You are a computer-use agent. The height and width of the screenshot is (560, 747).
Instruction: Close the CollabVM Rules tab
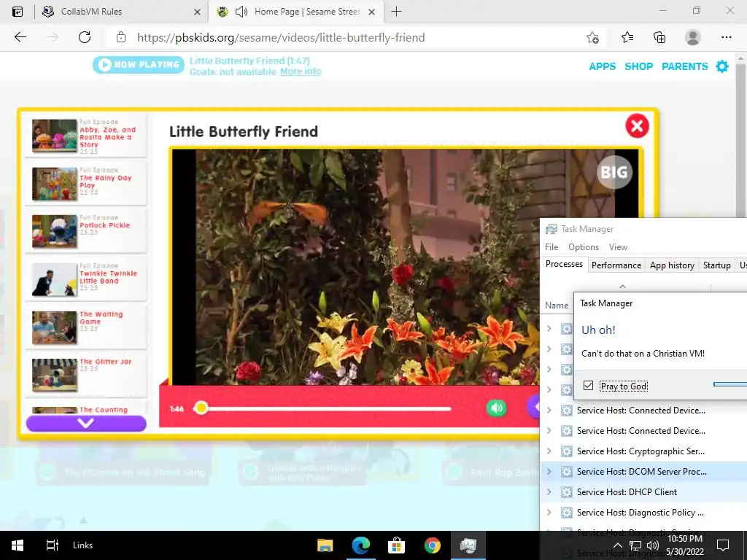click(x=197, y=12)
